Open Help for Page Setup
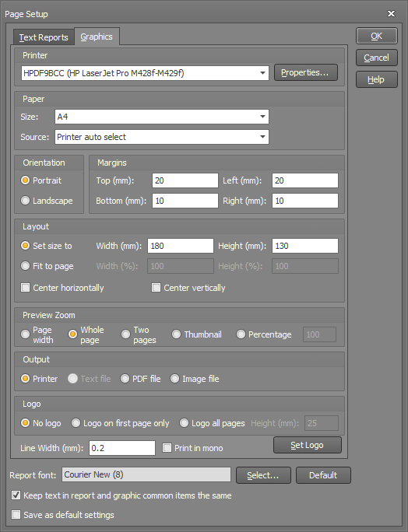 tap(376, 79)
